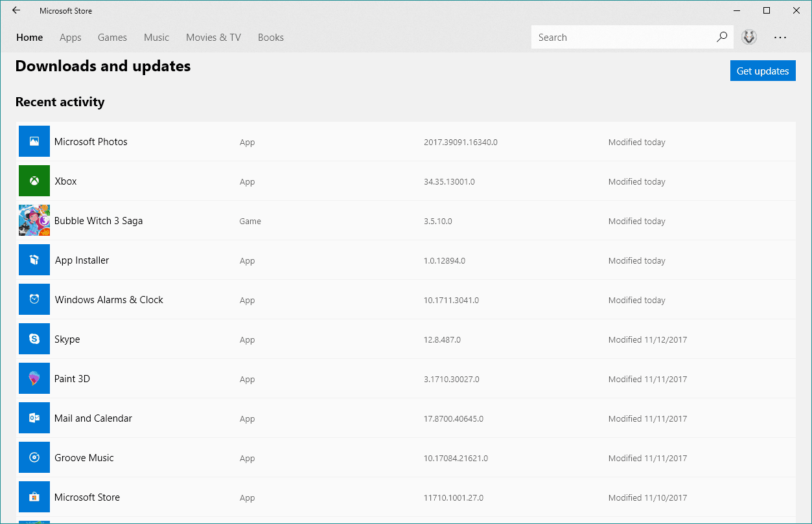Screen dimensions: 812x524
Task: Select the Books tab
Action: coord(270,38)
